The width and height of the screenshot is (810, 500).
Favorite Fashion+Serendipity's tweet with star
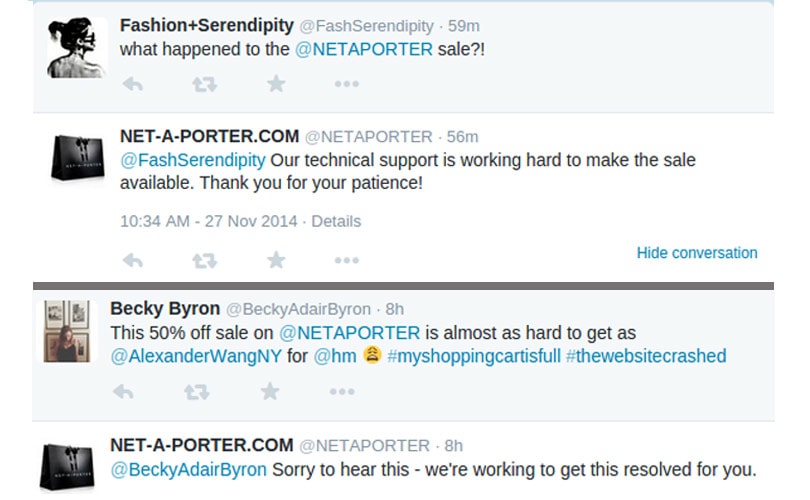[276, 85]
